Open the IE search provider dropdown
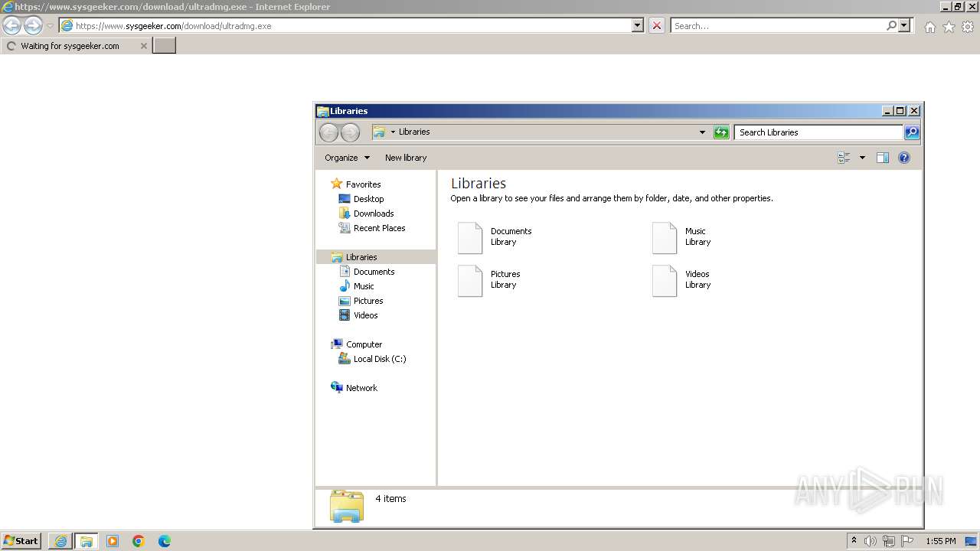980x551 pixels. click(x=904, y=25)
